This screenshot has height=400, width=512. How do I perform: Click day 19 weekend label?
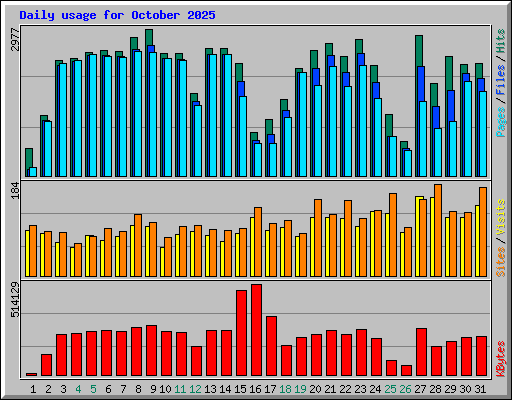tap(300, 389)
